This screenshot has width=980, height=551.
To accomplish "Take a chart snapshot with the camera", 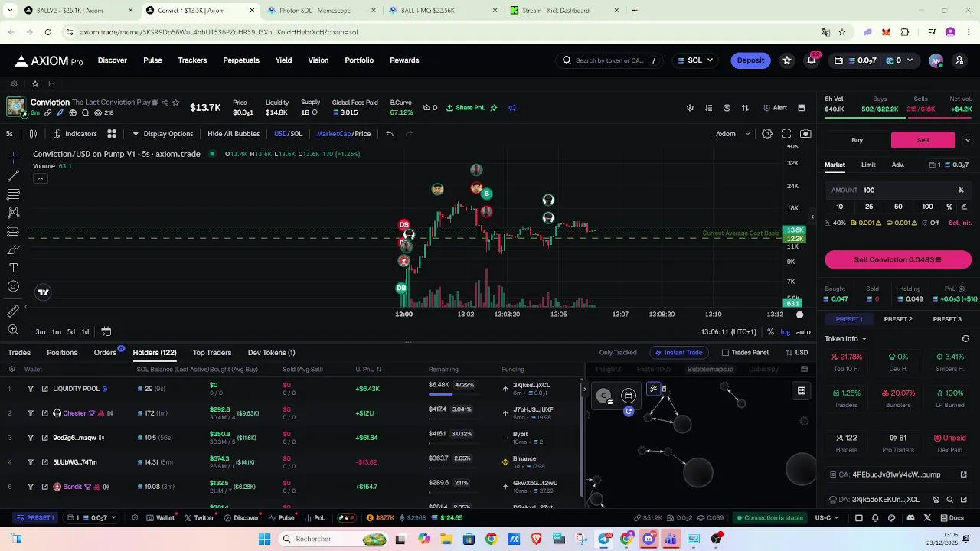I will pyautogui.click(x=805, y=133).
